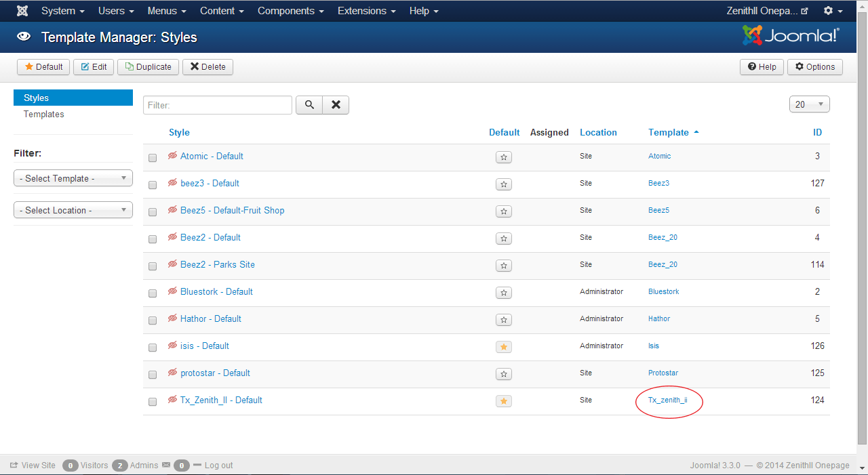Viewport: 868px width, 475px height.
Task: Click the Joomla logo icon in menu bar
Action: (x=22, y=11)
